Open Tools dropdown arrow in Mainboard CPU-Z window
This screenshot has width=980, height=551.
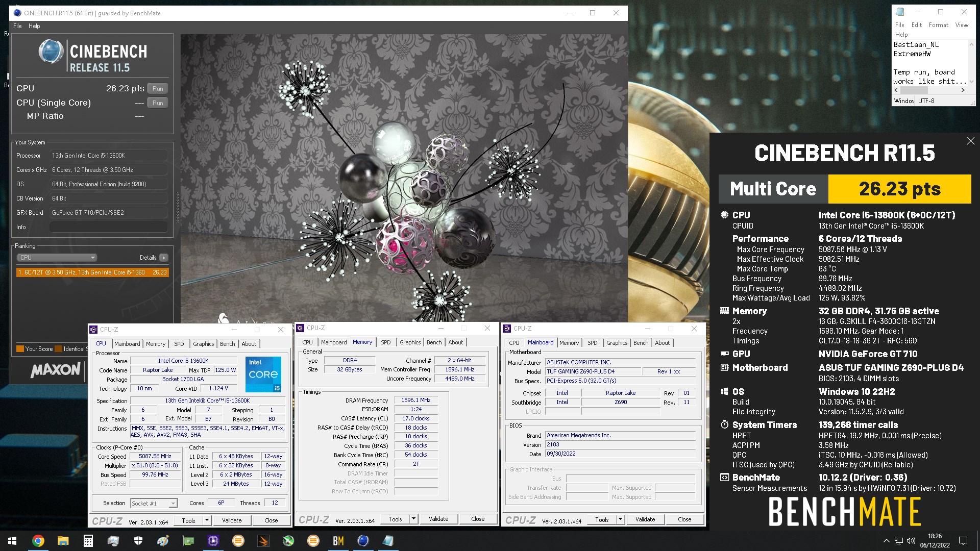coord(620,519)
